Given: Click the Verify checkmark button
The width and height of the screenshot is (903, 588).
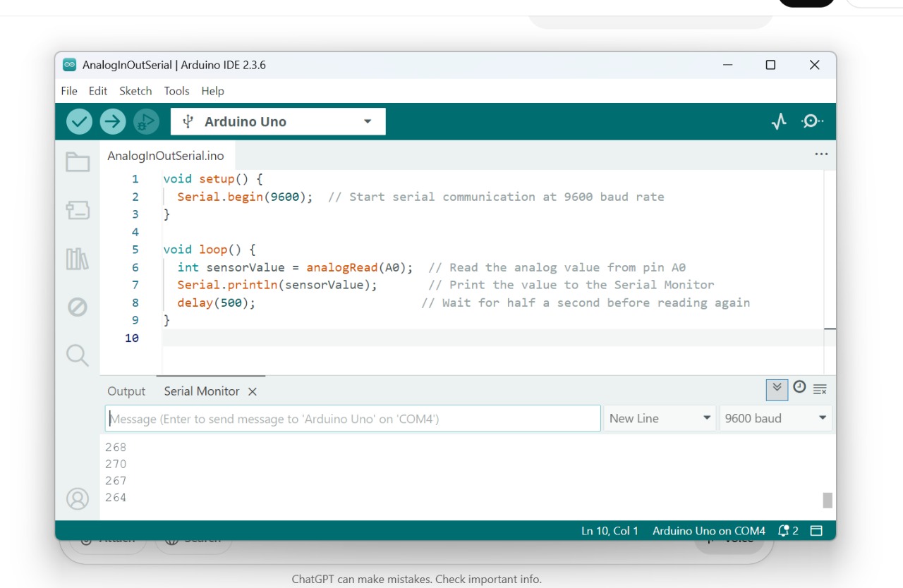Looking at the screenshot, I should click(x=79, y=121).
